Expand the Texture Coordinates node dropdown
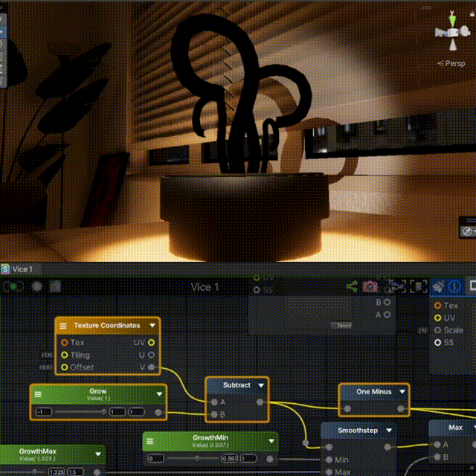 [152, 326]
